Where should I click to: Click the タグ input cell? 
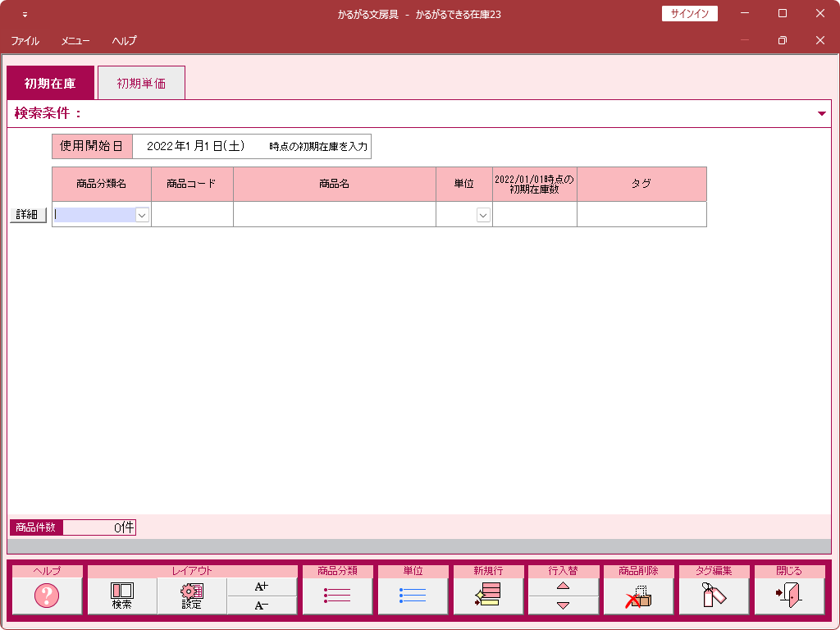click(641, 214)
